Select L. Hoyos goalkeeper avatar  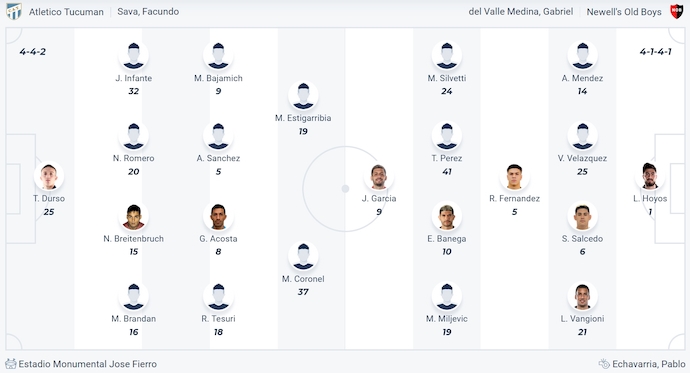point(650,176)
